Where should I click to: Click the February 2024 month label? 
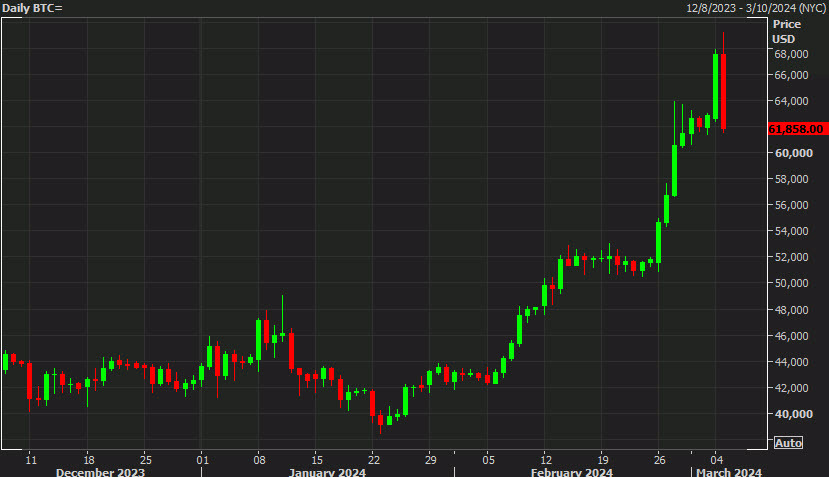click(x=572, y=472)
